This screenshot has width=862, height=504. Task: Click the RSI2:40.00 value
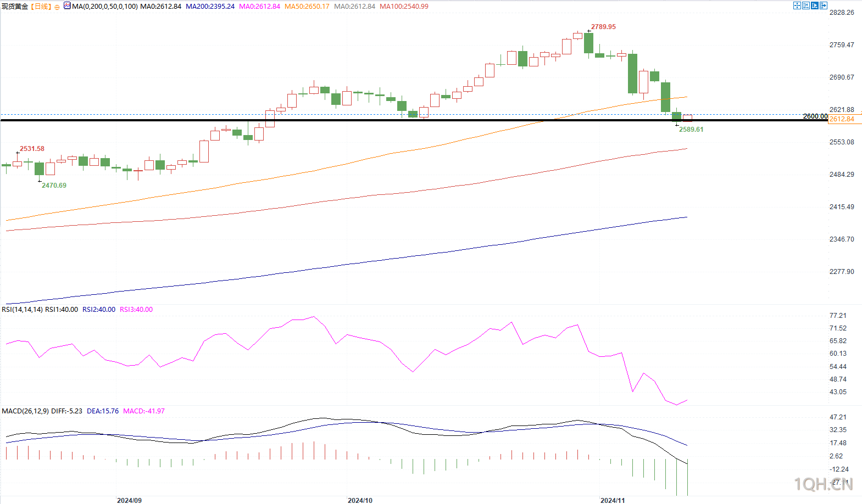point(99,310)
